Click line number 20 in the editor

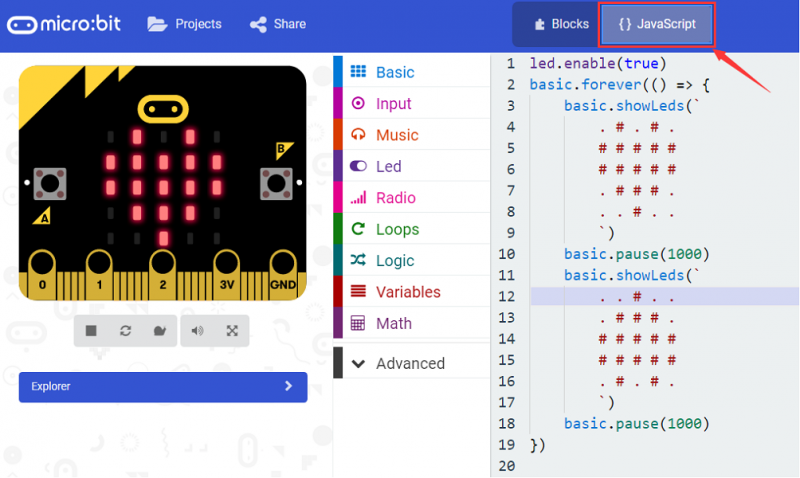click(x=507, y=466)
